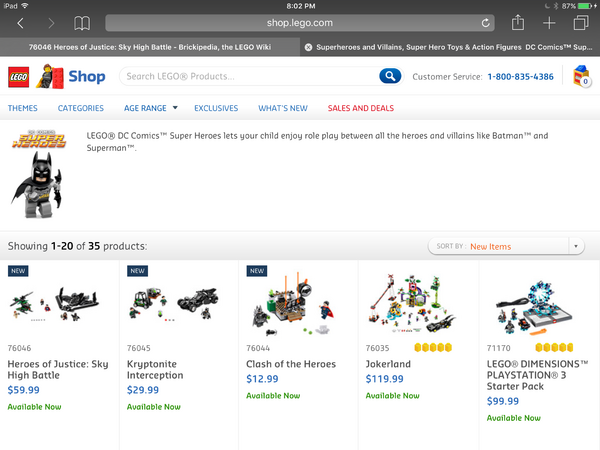Open the Kryptonite Interception product link

[x=155, y=370]
